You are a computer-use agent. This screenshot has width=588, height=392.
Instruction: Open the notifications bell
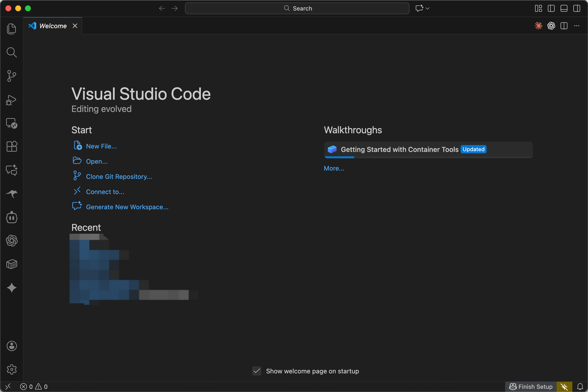(580, 387)
